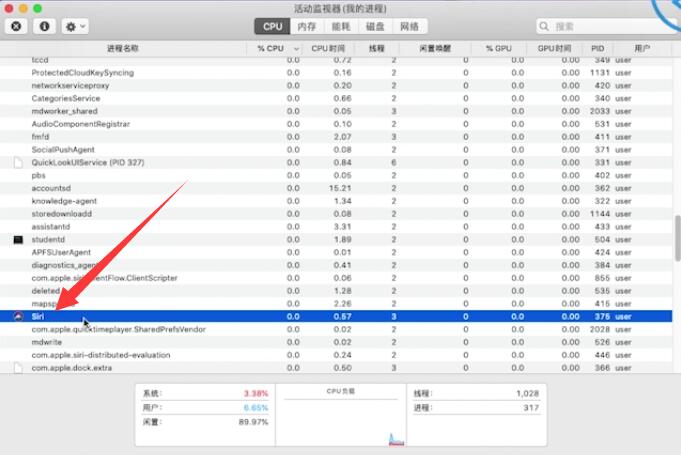Select the com.apple.dock.extra process name
This screenshot has height=455, width=681.
click(x=72, y=368)
